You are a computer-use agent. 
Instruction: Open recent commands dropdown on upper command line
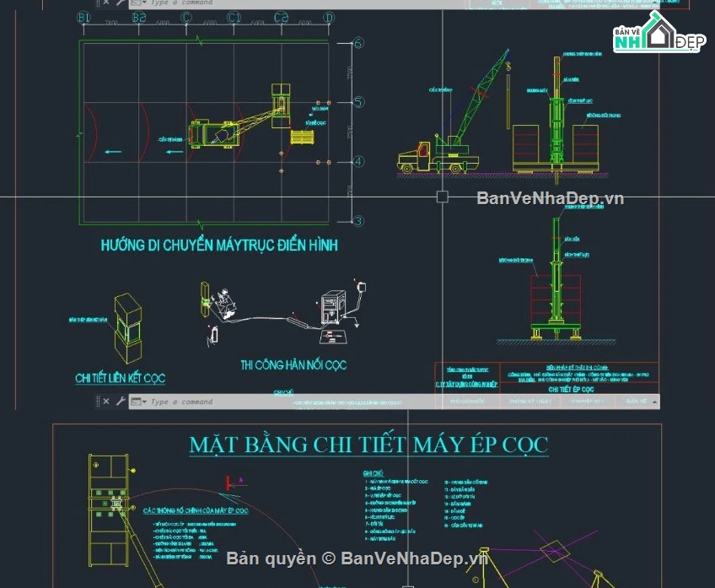[x=138, y=3]
